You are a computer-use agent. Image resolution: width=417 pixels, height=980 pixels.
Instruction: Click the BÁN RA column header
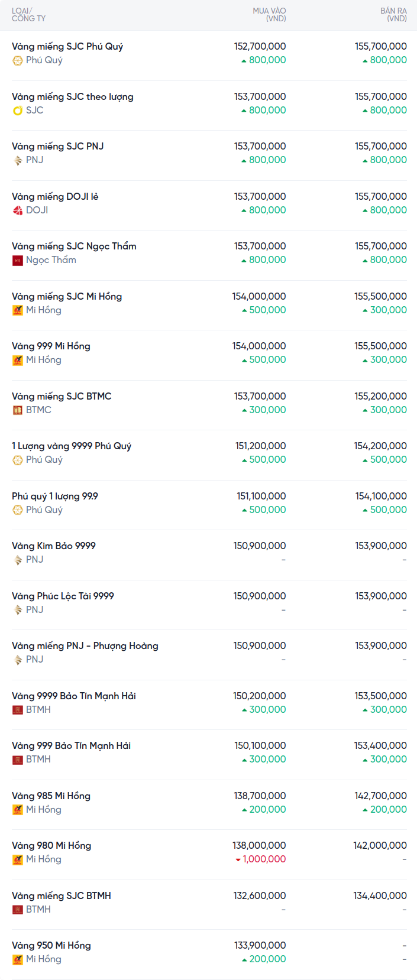393,15
